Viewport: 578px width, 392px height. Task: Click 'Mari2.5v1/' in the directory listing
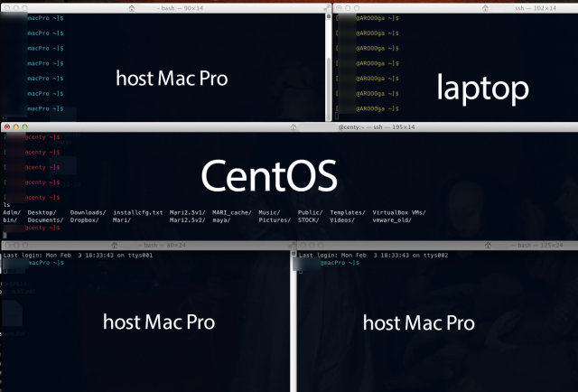187,212
